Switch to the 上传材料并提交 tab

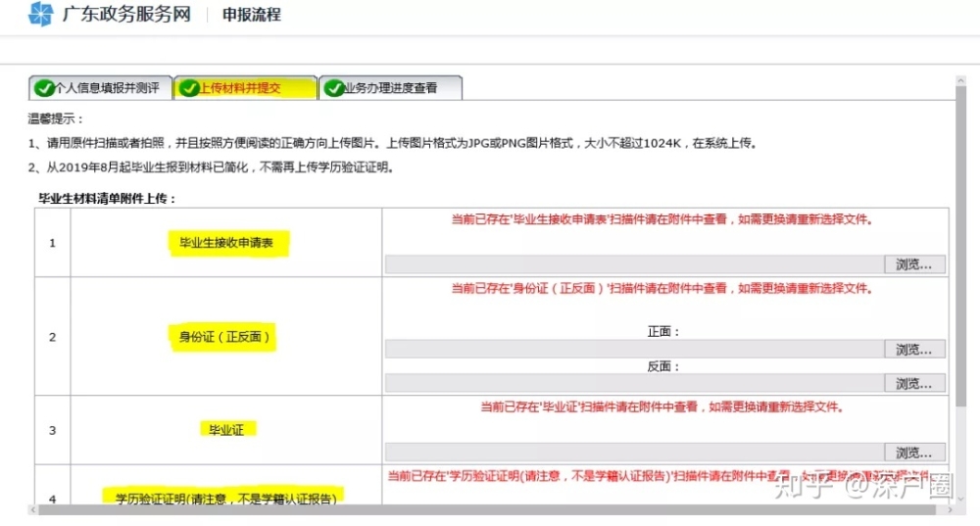tap(246, 87)
